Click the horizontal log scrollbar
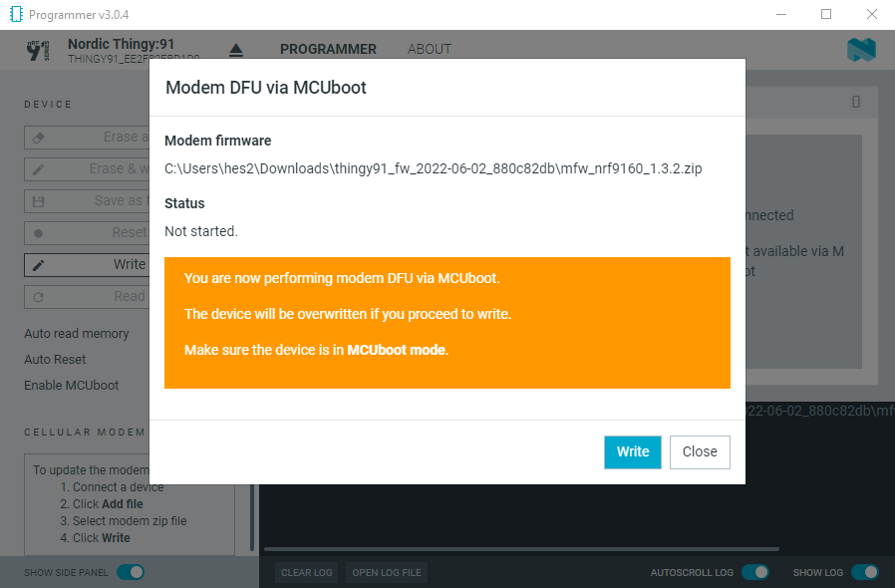Viewport: 895px width, 588px height. tap(521, 549)
